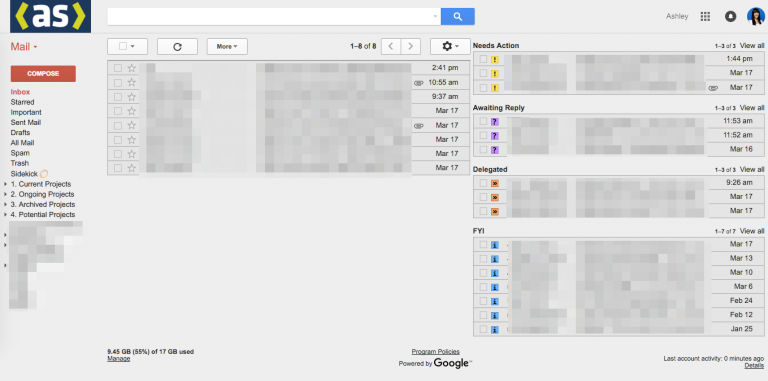This screenshot has width=768, height=381.
Task: Open the Sent Mail folder
Action: [26, 122]
